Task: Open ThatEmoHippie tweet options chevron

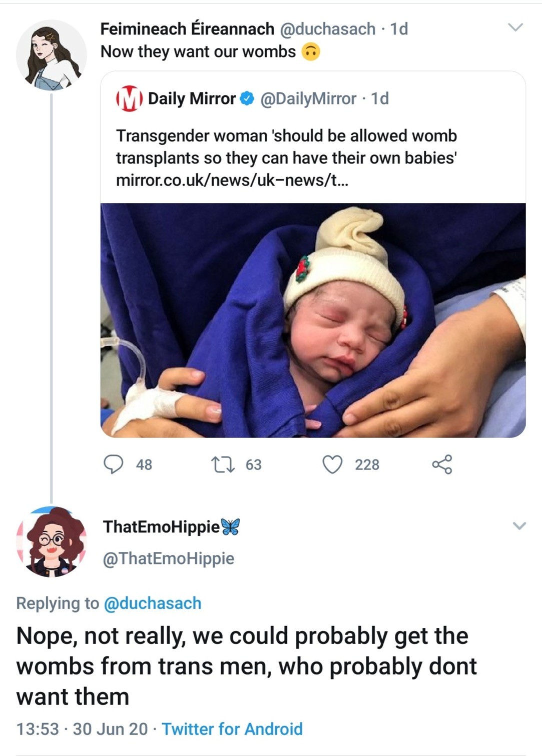Action: tap(519, 525)
